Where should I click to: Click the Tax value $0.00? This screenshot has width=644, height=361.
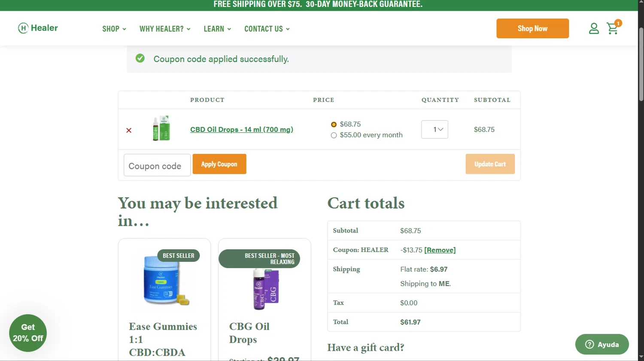click(409, 303)
